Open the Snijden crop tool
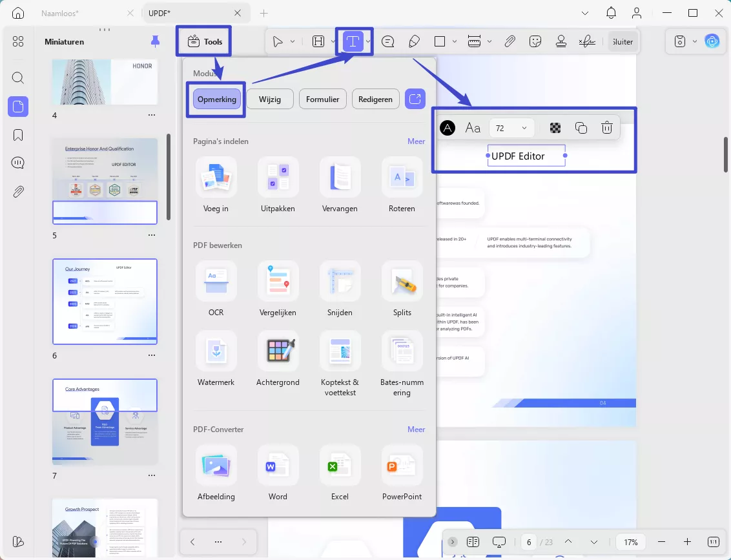The image size is (731, 560). pos(340,281)
